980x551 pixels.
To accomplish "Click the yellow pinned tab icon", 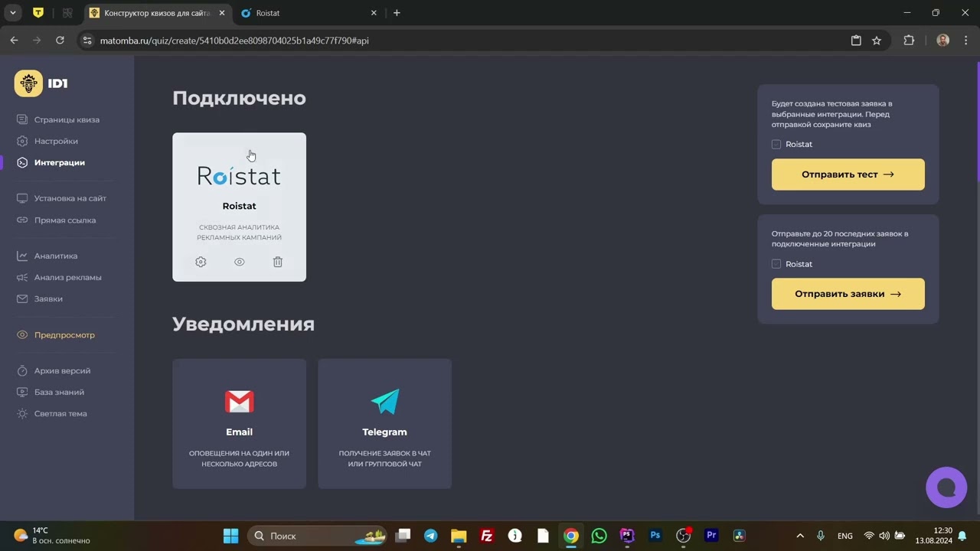I will [38, 13].
